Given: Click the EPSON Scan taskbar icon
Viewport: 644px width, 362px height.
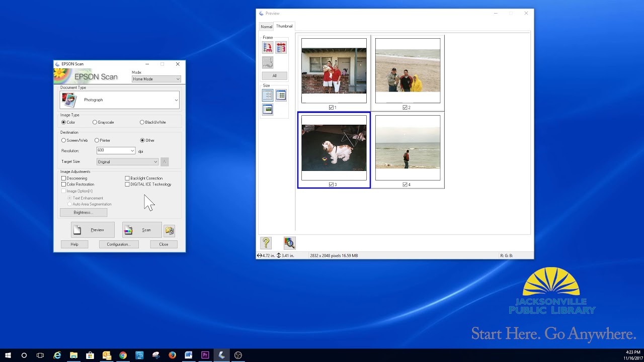Looking at the screenshot, I should (x=221, y=355).
